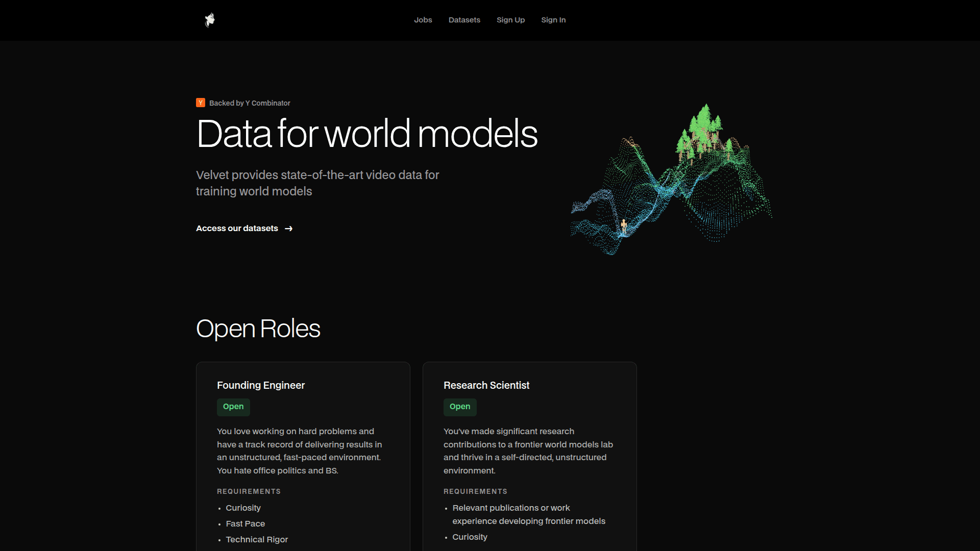Open the Research Scientist role card title
Image resolution: width=980 pixels, height=551 pixels.
coord(486,385)
